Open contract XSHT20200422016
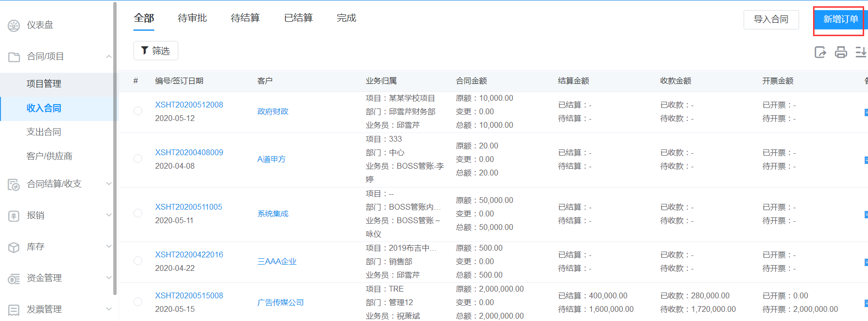Image resolution: width=868 pixels, height=321 pixels. (x=189, y=254)
